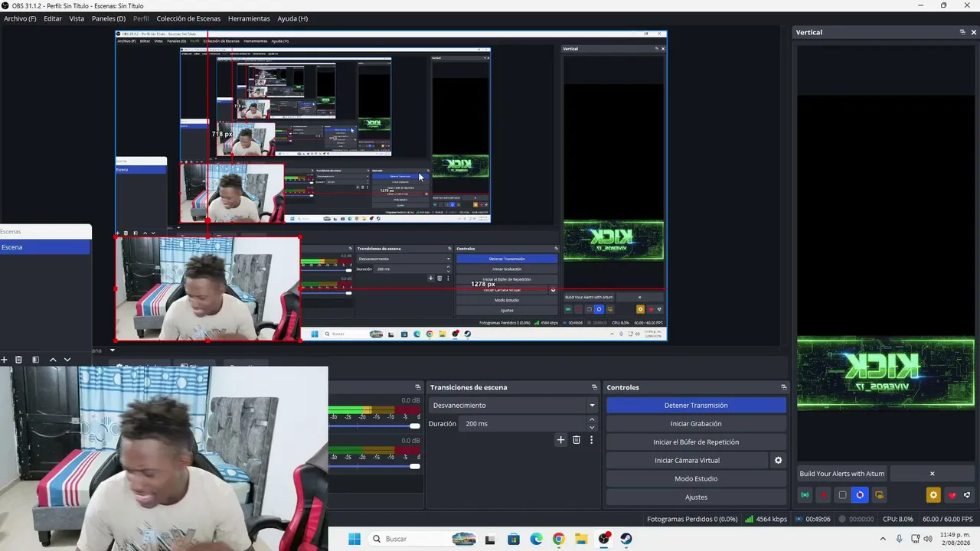Click the red vertical record icon
Viewport: 980px width, 551px height.
point(823,495)
